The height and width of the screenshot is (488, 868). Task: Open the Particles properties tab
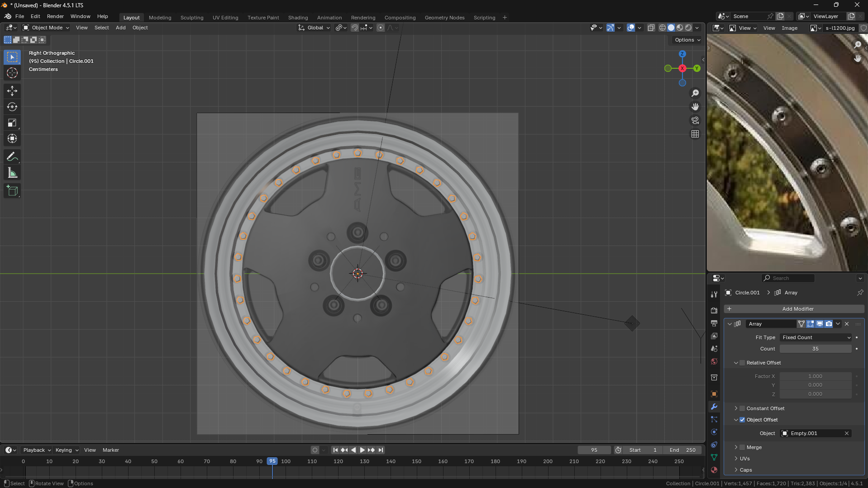click(714, 419)
